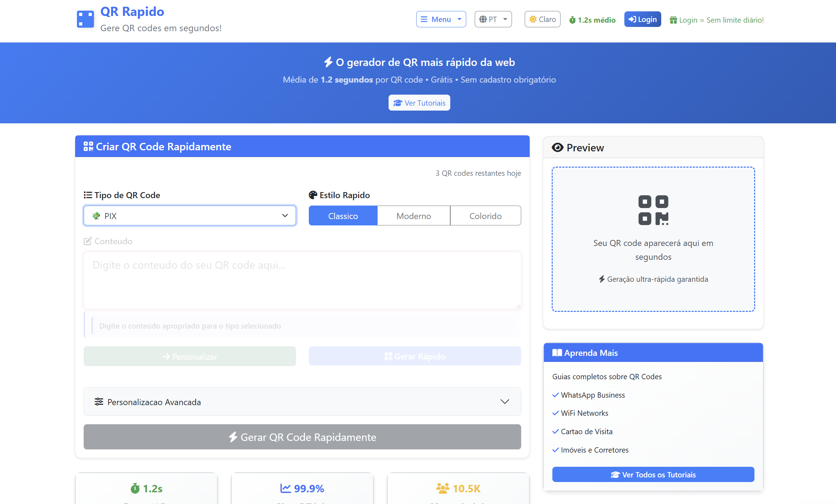Click into the Conteudo text area
The image size is (836, 504).
coord(302,280)
